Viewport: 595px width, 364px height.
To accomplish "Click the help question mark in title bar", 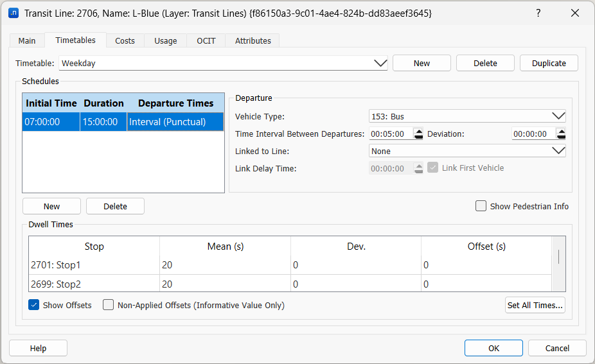I will pyautogui.click(x=538, y=13).
